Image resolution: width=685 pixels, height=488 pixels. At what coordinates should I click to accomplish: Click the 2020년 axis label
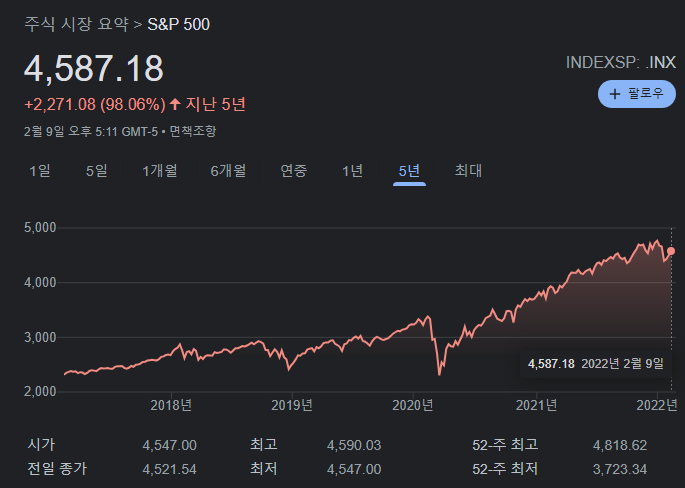pyautogui.click(x=413, y=405)
